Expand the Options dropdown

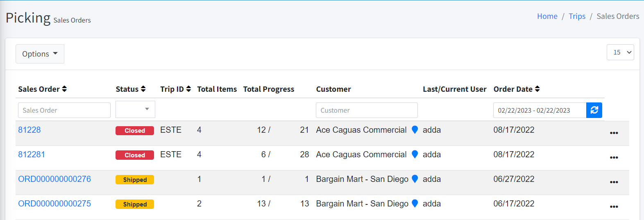click(40, 54)
